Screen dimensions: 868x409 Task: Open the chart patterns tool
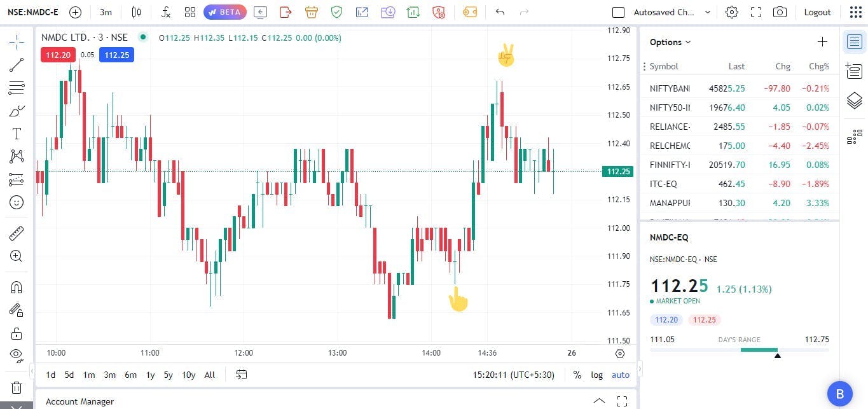(x=17, y=156)
